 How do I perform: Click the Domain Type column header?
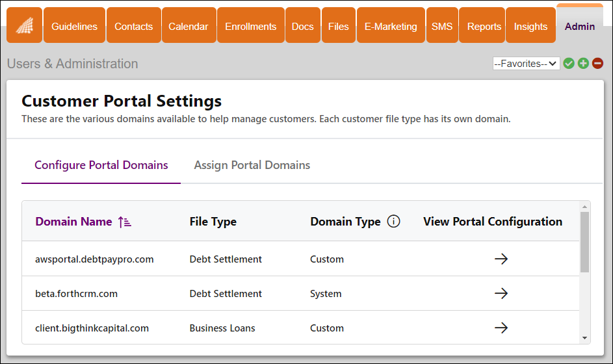point(345,222)
